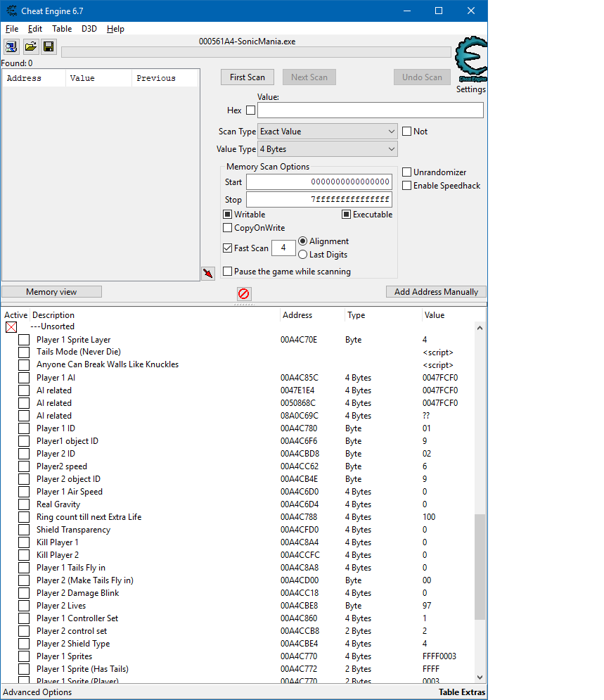
Task: Open the Scan Type dropdown
Action: click(327, 132)
